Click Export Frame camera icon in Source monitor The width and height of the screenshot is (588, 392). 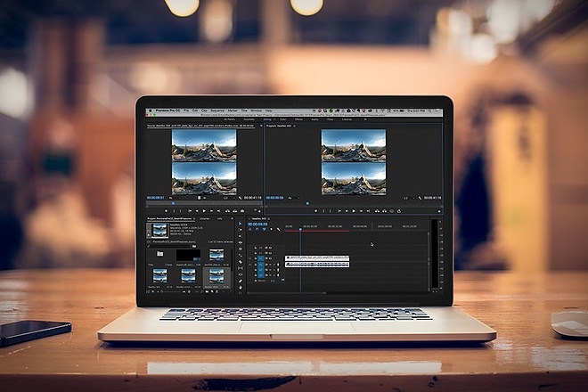tap(241, 211)
